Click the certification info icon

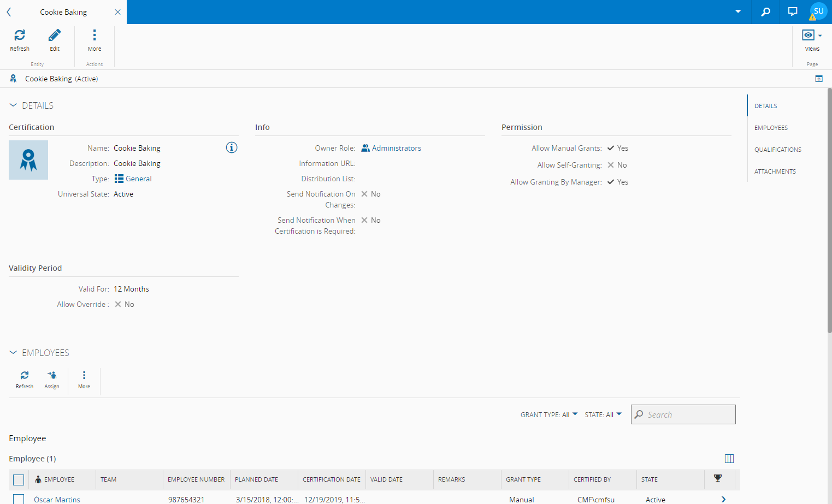232,147
